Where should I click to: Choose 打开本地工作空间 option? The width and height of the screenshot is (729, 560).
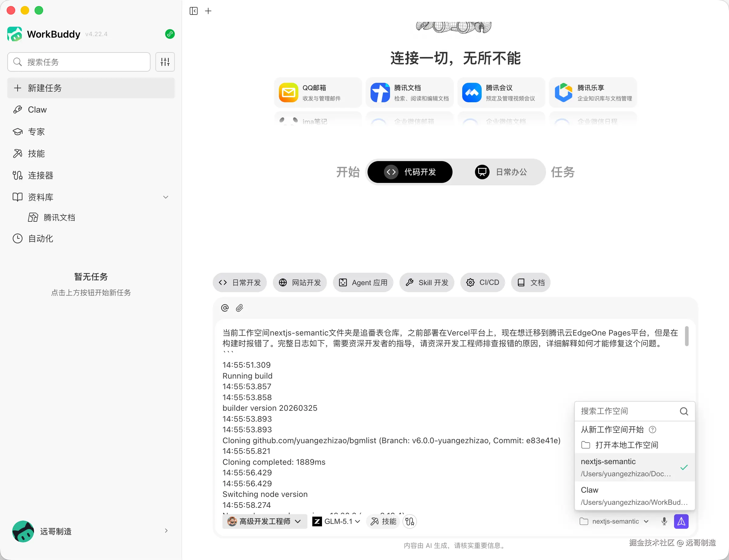point(635,445)
